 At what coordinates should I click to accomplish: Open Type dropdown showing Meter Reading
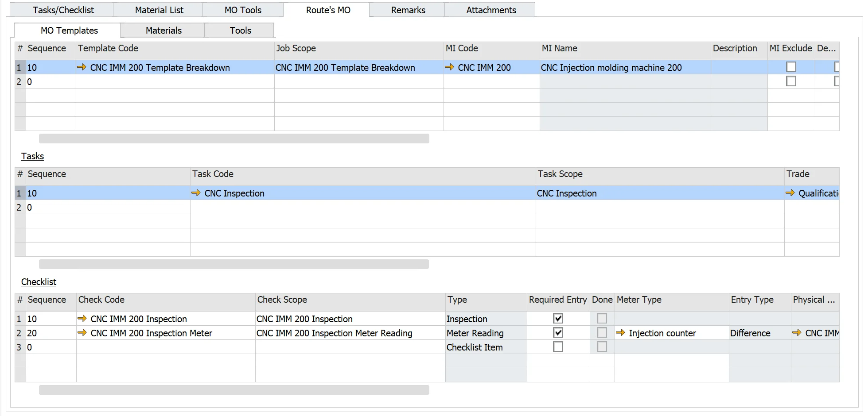click(x=486, y=333)
